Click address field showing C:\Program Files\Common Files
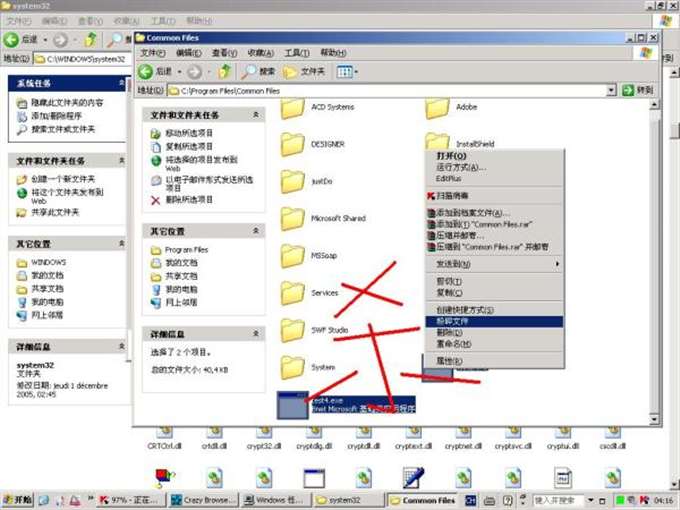The width and height of the screenshot is (680, 510). coord(387,90)
